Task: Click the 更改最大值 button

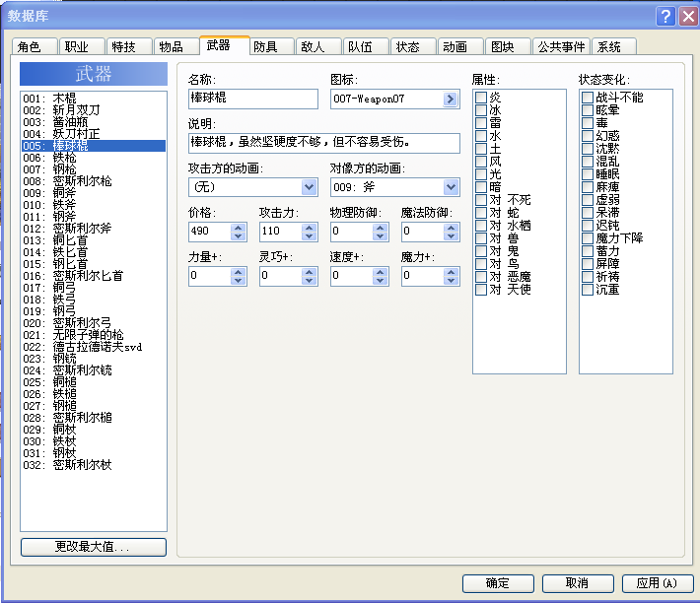Action: coord(94,547)
